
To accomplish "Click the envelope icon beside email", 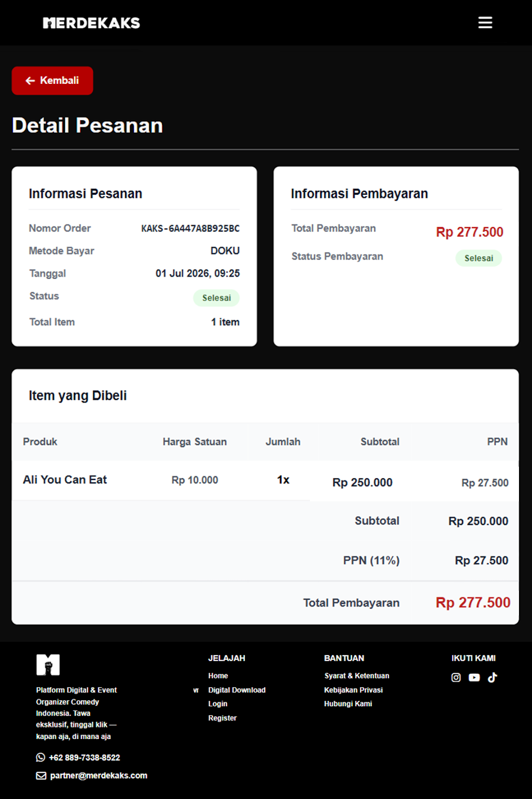I will click(41, 776).
